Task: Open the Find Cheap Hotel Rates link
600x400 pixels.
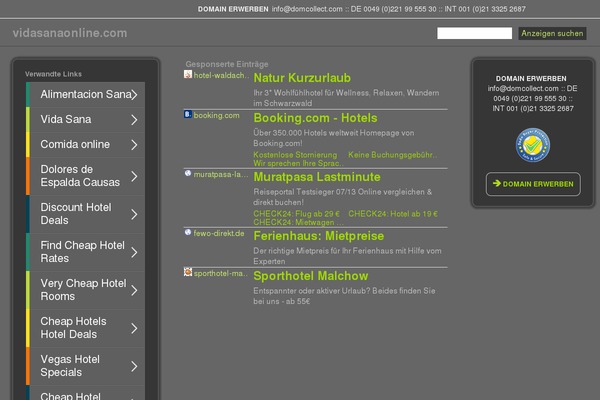Action: pos(85,252)
